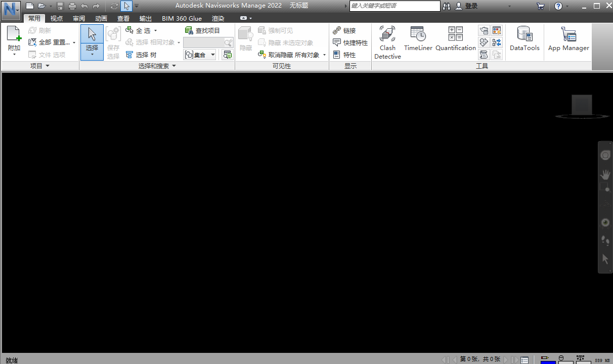The height and width of the screenshot is (364, 613).
Task: Open the BIM 360 Glue tab
Action: (182, 18)
